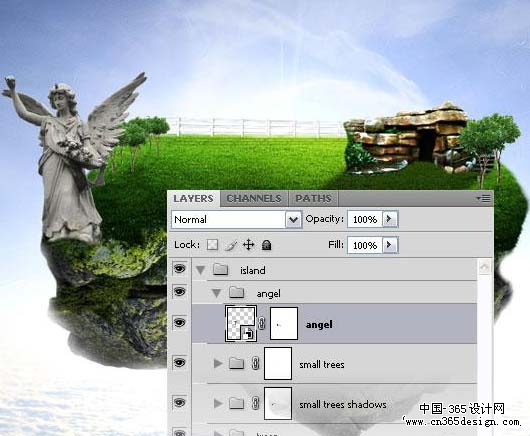Click the lock position move icon
The image size is (530, 436).
click(248, 245)
